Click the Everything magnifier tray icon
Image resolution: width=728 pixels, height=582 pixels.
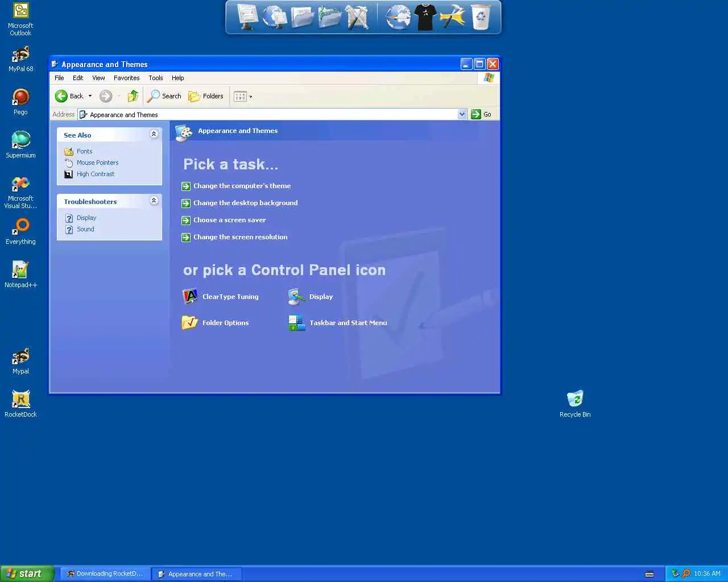pos(685,573)
